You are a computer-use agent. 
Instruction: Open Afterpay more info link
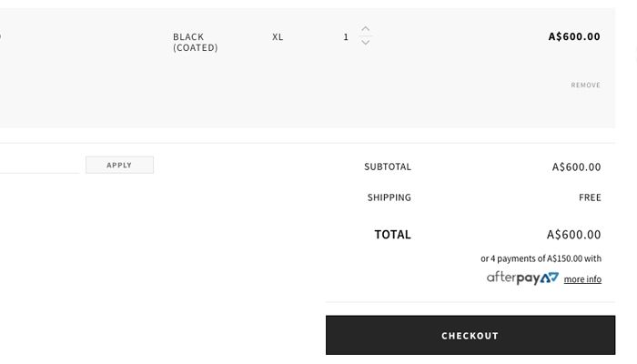582,279
